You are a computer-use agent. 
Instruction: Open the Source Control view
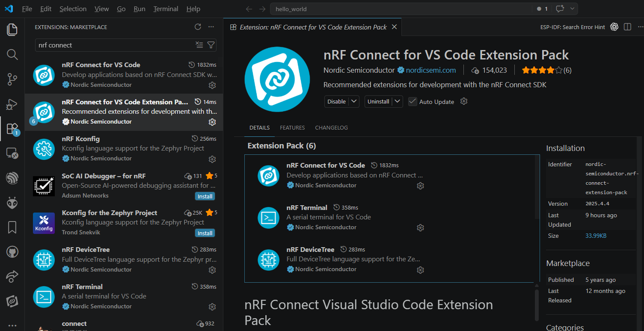point(12,79)
